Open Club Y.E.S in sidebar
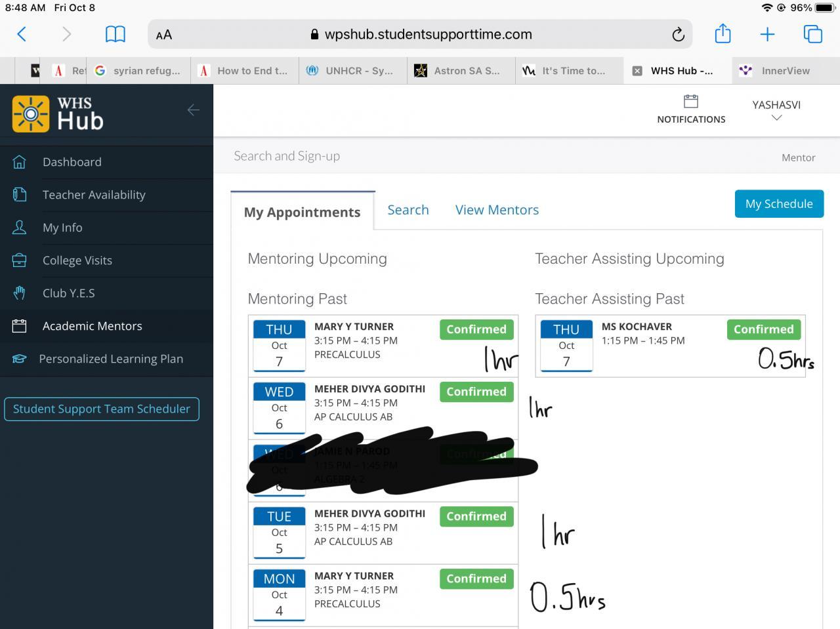Image resolution: width=840 pixels, height=629 pixels. [69, 293]
